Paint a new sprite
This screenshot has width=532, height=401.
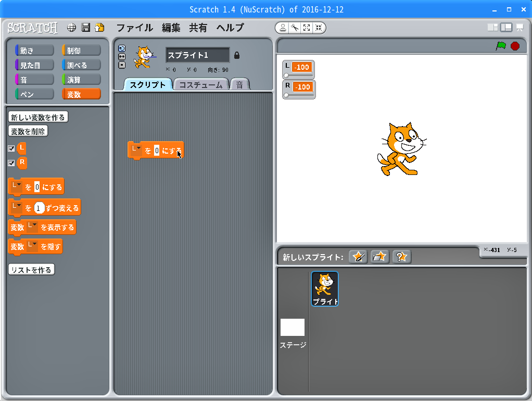pyautogui.click(x=358, y=257)
